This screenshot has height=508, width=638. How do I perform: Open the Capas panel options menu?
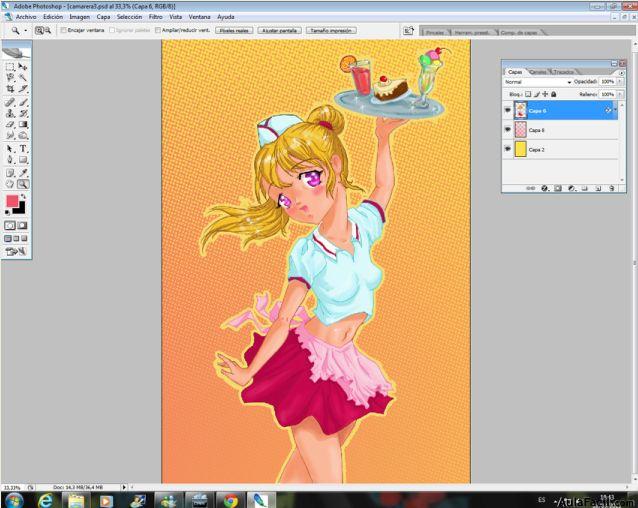[621, 73]
